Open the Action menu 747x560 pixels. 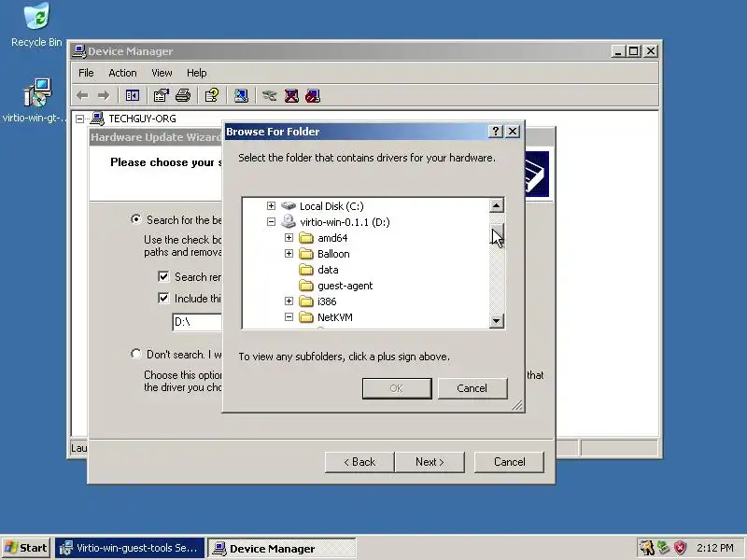(x=122, y=73)
